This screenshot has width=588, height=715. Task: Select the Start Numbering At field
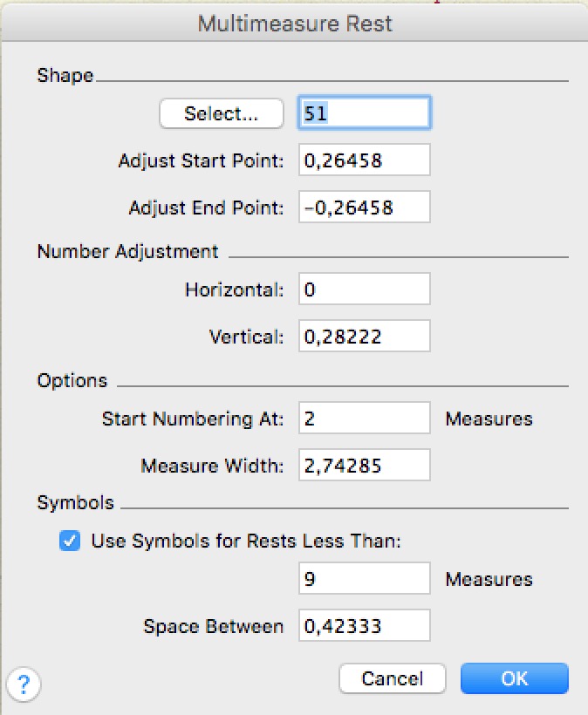(x=364, y=419)
